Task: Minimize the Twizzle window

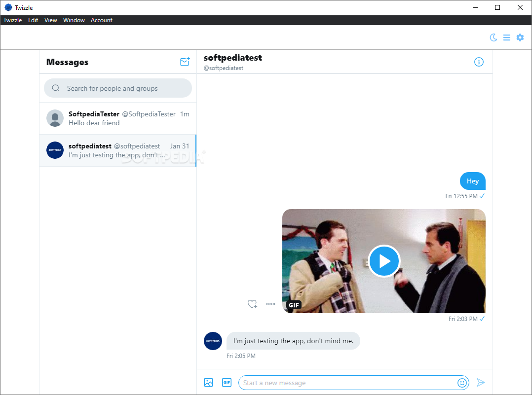Action: tap(475, 7)
